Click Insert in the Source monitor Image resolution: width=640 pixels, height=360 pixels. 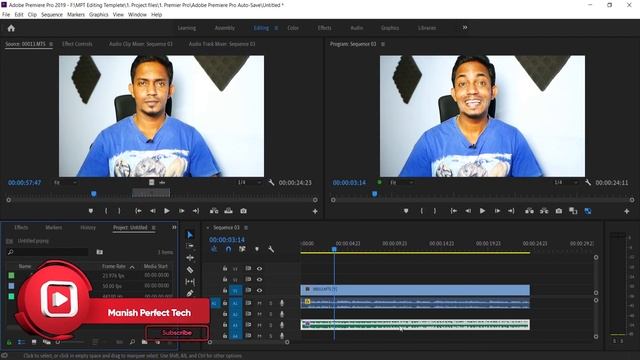pos(214,211)
